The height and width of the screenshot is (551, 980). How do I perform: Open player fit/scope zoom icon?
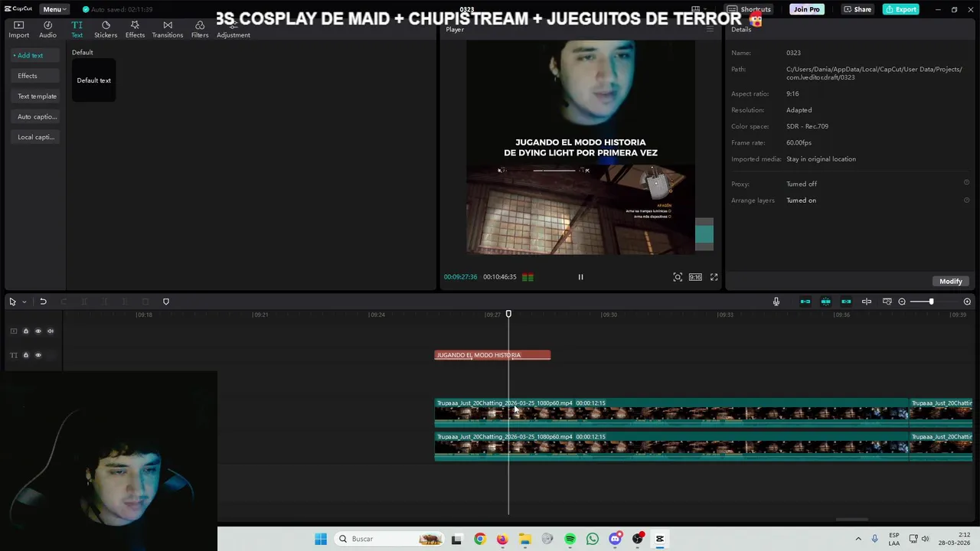[678, 277]
